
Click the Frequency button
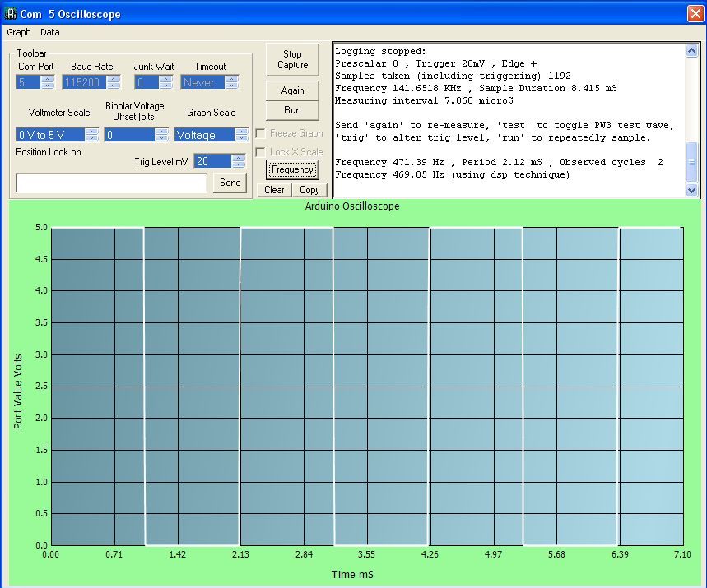(x=292, y=170)
